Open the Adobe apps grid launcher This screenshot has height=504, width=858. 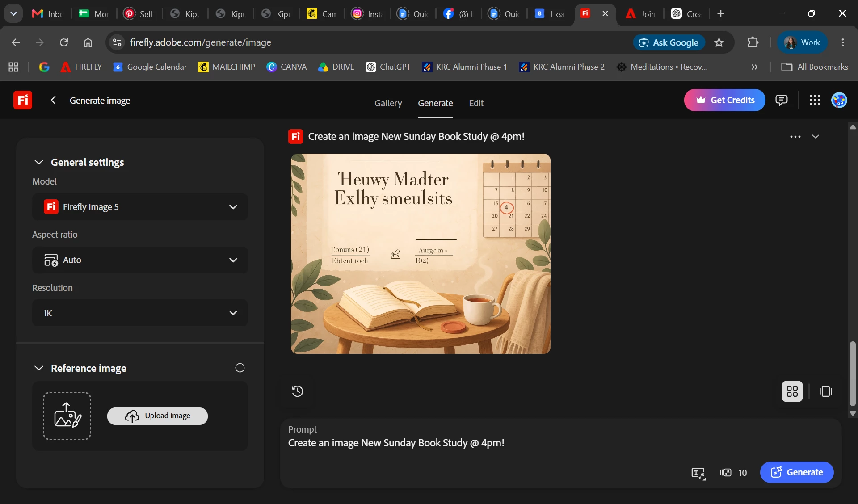tap(815, 100)
